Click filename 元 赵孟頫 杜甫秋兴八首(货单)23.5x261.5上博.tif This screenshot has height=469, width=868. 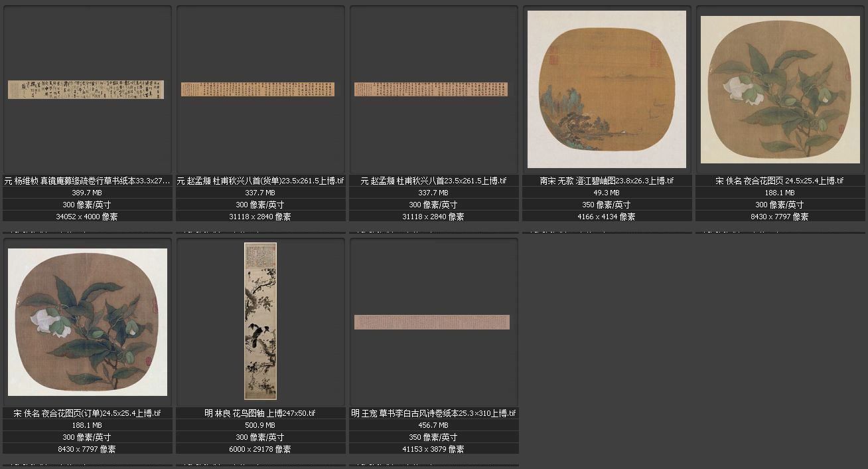click(x=260, y=181)
